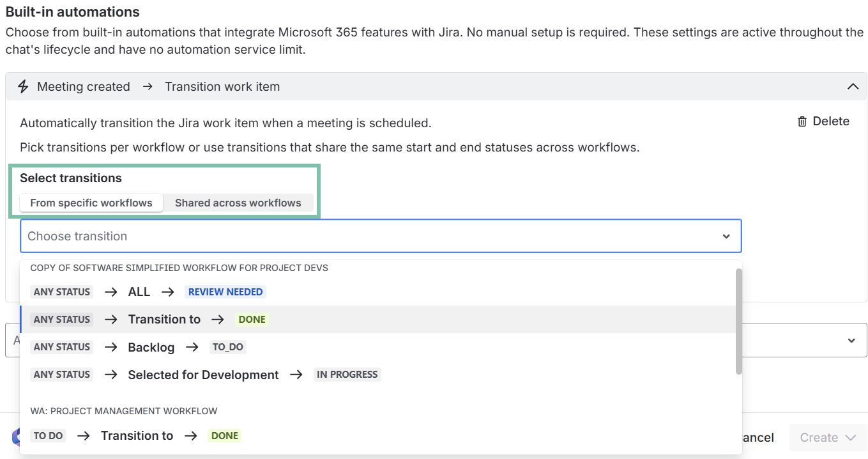The image size is (868, 459).
Task: Click the green DONE status badge
Action: pyautogui.click(x=252, y=320)
